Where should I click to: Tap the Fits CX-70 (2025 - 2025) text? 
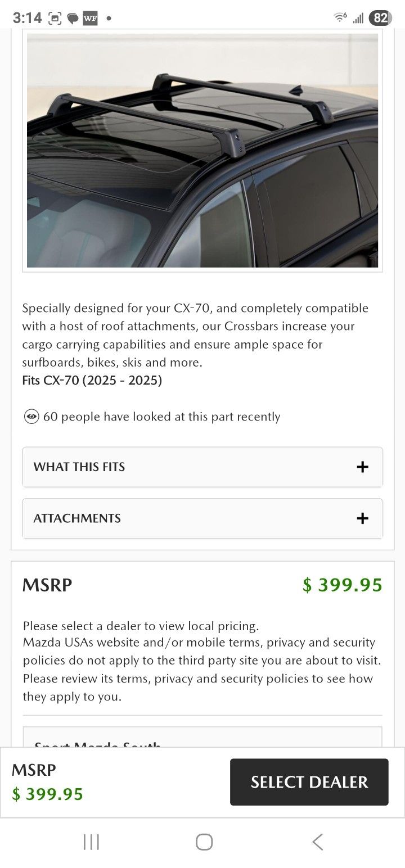click(x=92, y=381)
